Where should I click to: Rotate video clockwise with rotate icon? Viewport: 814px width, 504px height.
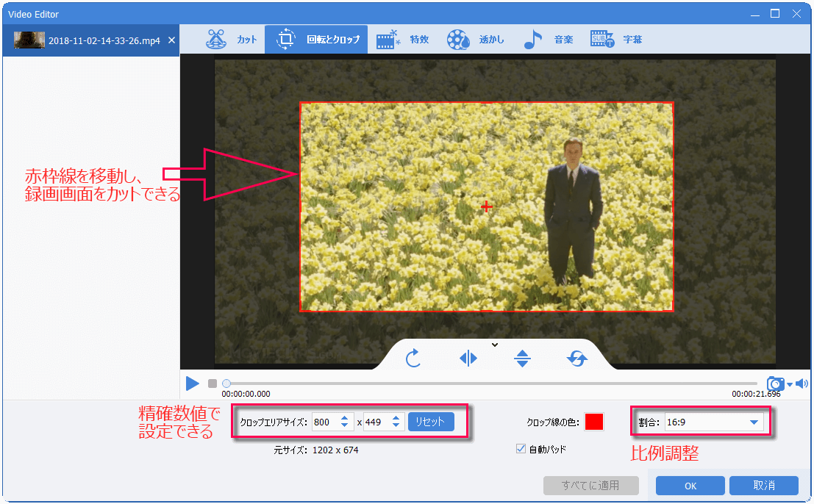[x=413, y=358]
